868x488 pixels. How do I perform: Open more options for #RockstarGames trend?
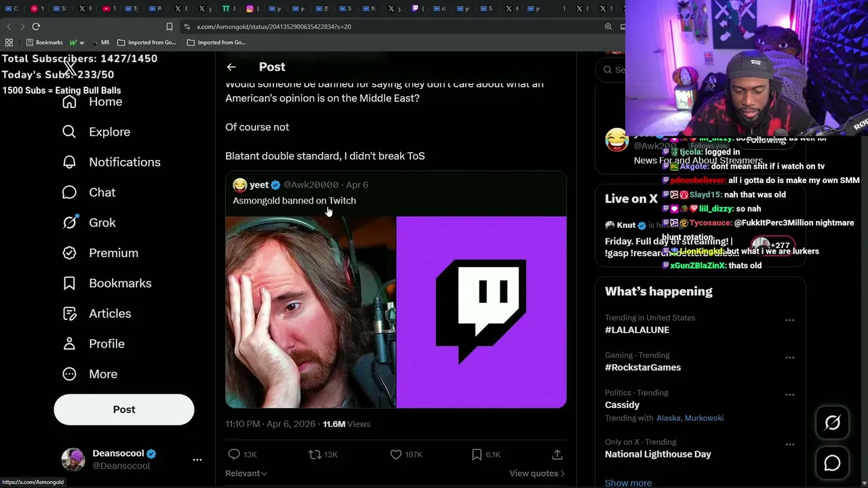pos(789,357)
